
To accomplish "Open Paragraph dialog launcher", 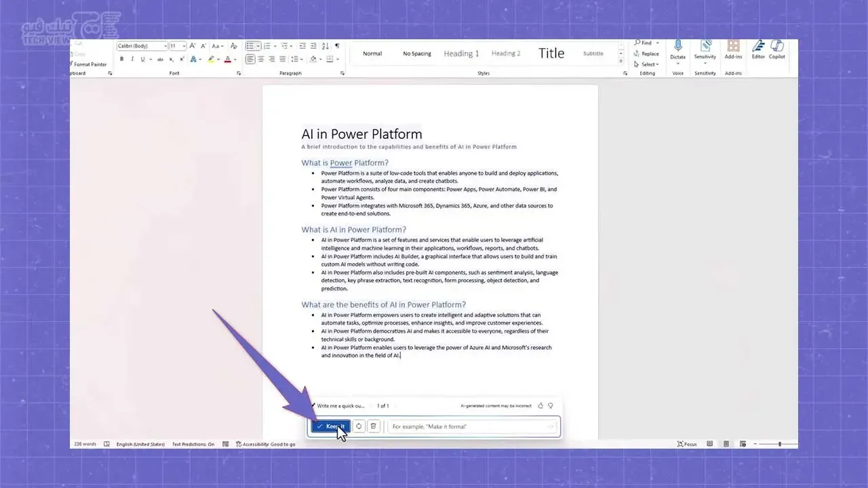I will click(x=342, y=73).
